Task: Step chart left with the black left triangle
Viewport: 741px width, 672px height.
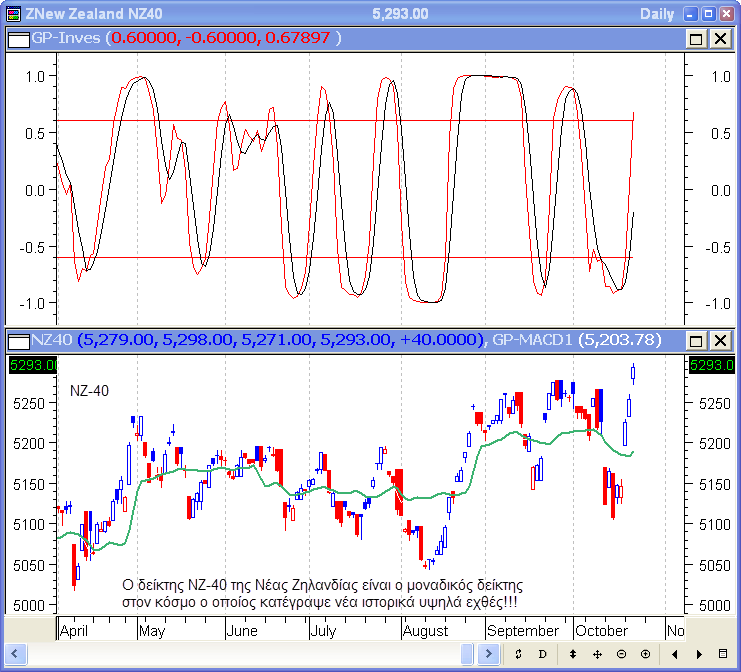Action: pyautogui.click(x=675, y=654)
